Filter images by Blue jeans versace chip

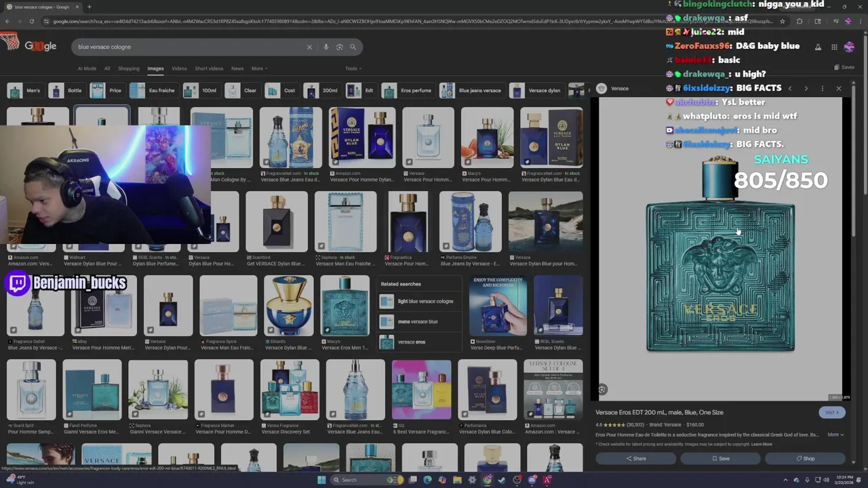point(471,90)
